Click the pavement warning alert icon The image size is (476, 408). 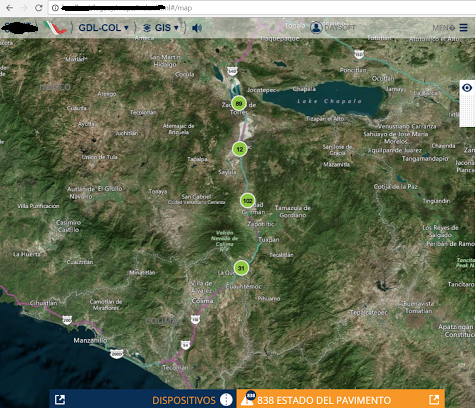click(247, 399)
